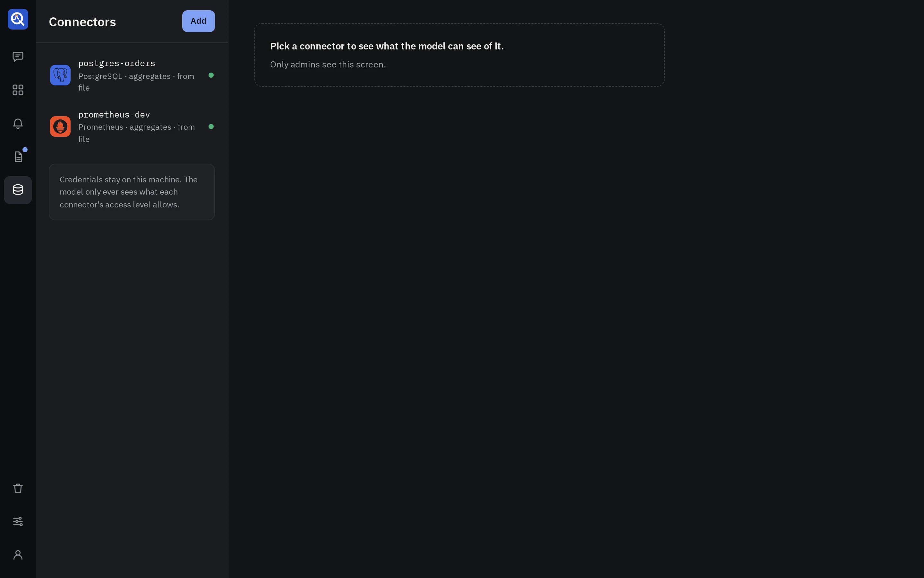Click the 'Credentials stay on this machine' note
924x578 pixels.
(132, 192)
